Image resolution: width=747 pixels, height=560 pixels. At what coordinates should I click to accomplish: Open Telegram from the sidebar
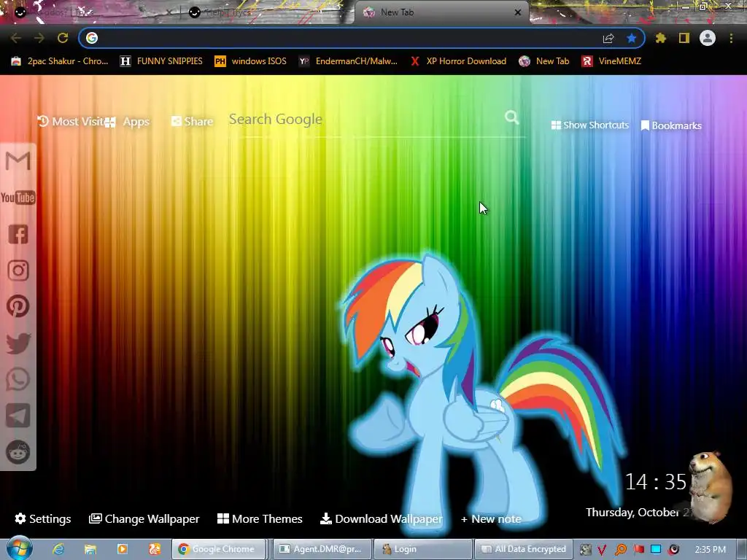click(x=18, y=416)
